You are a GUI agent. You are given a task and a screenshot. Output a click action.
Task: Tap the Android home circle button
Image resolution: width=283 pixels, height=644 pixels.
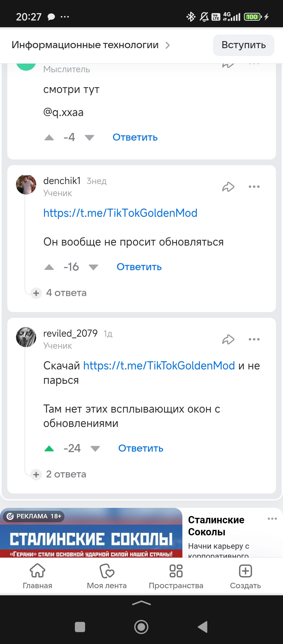(x=141, y=627)
